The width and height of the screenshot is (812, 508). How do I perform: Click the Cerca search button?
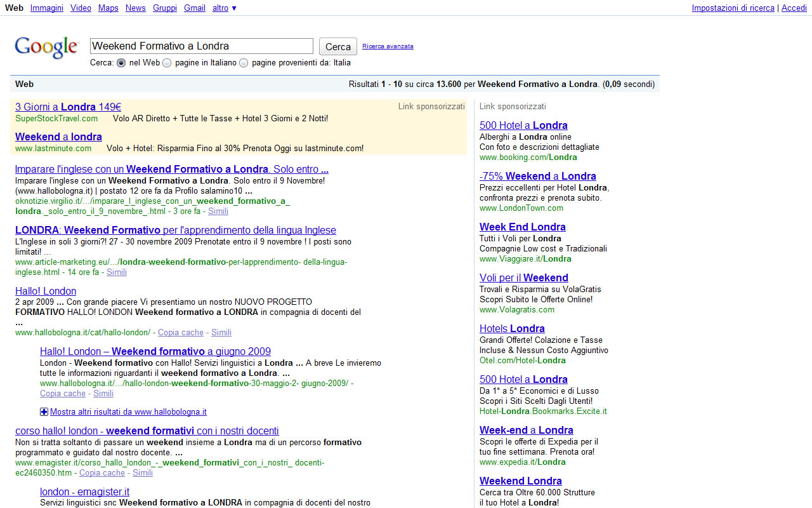[x=338, y=46]
